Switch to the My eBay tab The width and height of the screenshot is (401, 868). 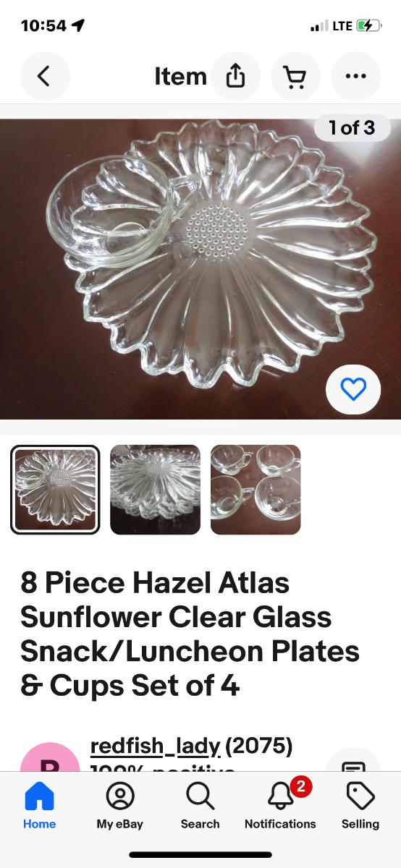[x=119, y=807]
